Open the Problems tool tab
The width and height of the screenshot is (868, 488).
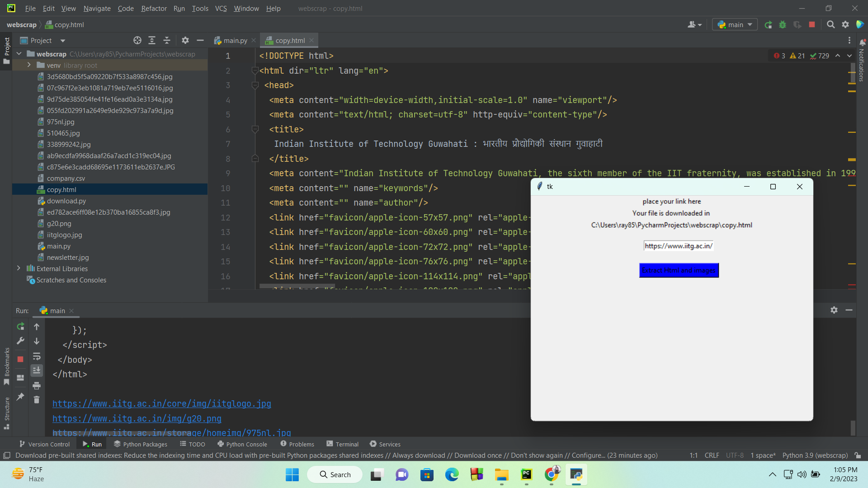pos(297,444)
